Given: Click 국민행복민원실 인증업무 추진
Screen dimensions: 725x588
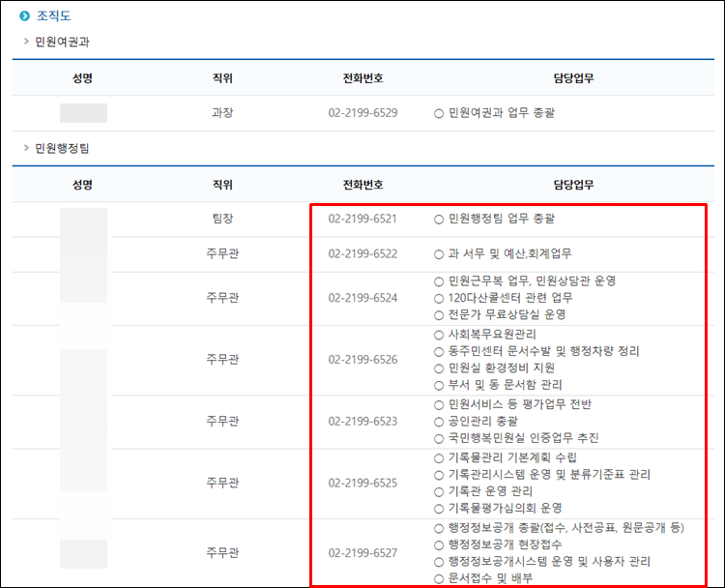Looking at the screenshot, I should tap(523, 438).
